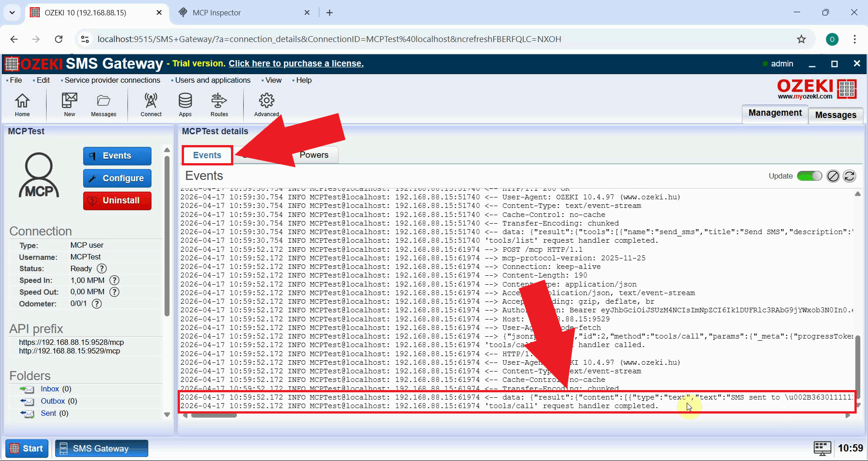The image size is (868, 461).
Task: Switch to the Events tab
Action: pyautogui.click(x=207, y=155)
